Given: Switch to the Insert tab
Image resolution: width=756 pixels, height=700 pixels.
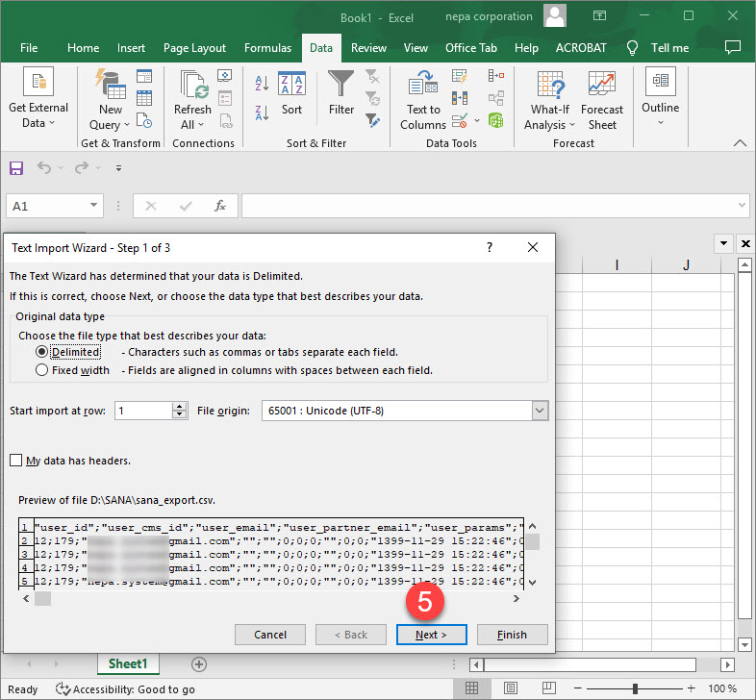Looking at the screenshot, I should (131, 48).
